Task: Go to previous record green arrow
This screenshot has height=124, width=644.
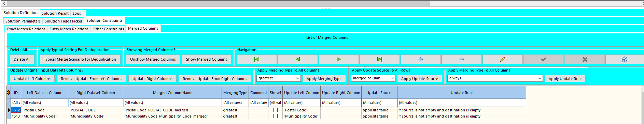Action: tap(298, 59)
